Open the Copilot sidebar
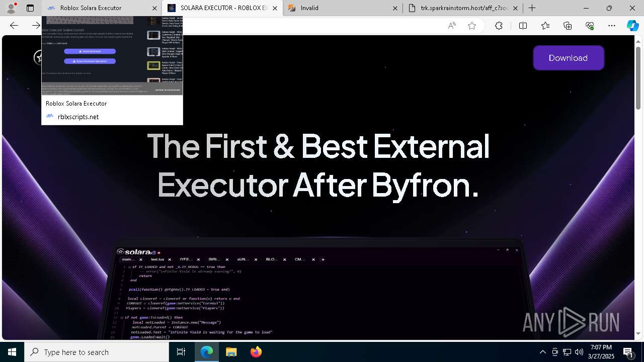The image size is (644, 362). (x=632, y=26)
